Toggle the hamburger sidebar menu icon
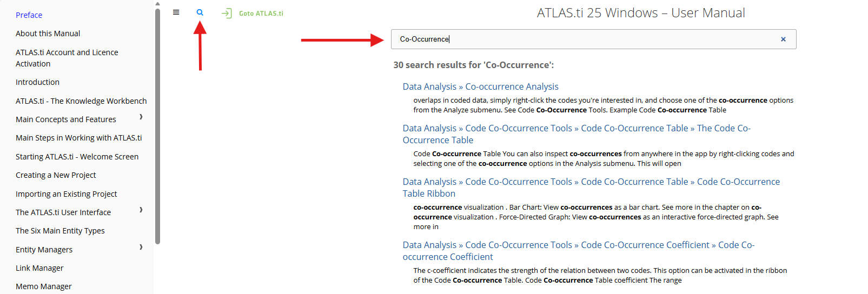This screenshot has height=294, width=868. (176, 12)
